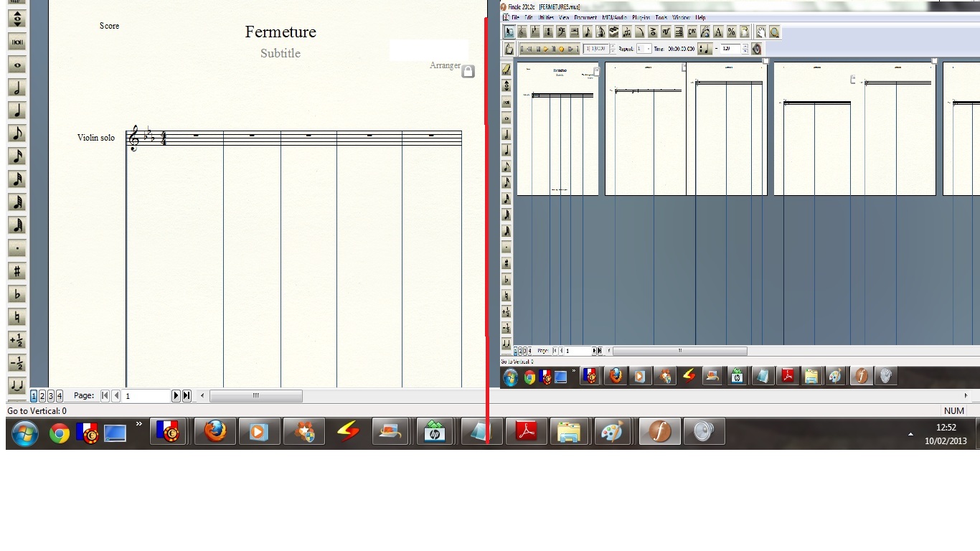Switch to layer 4 in the enlarged left view
Viewport: 980px width, 551px height.
point(60,396)
